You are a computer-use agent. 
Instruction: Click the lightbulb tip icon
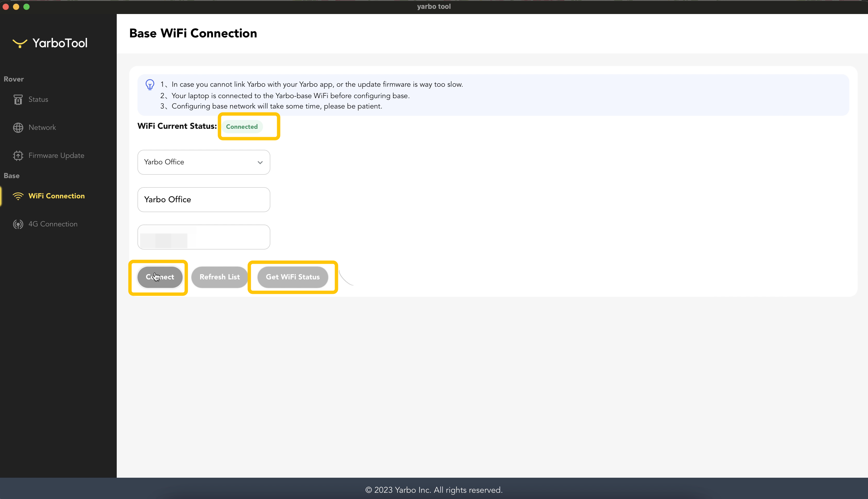[150, 84]
